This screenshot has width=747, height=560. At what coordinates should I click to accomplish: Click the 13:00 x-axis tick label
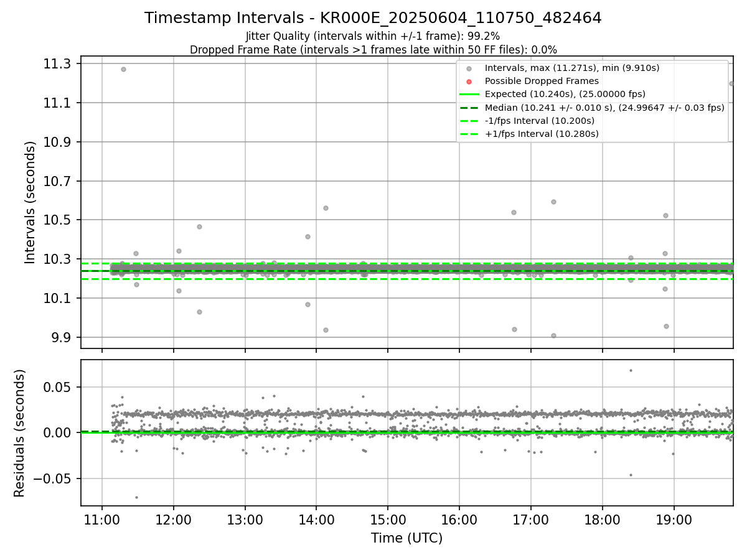(245, 519)
